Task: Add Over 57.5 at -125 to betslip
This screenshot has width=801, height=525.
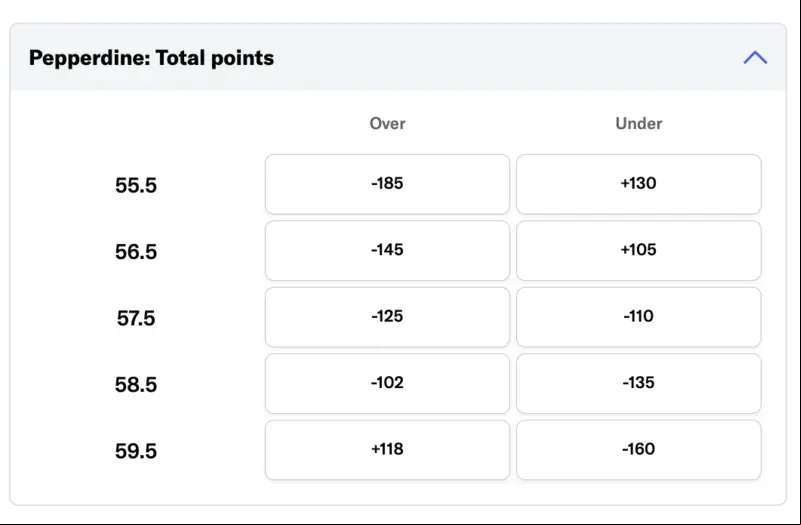Action: 387,317
